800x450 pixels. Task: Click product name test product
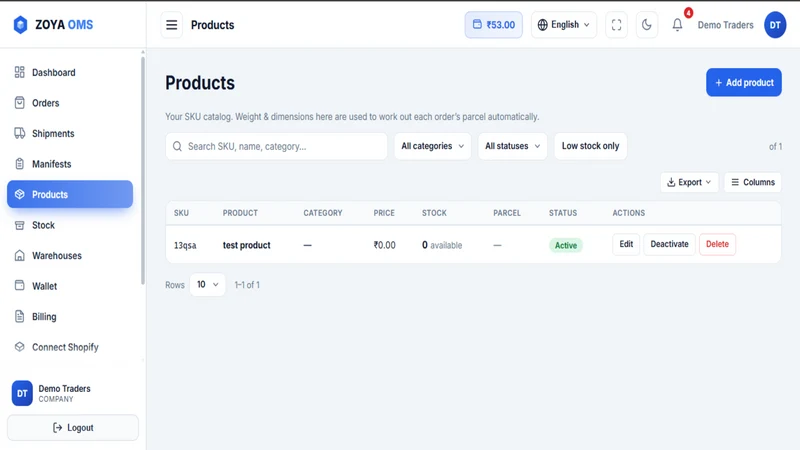(246, 245)
